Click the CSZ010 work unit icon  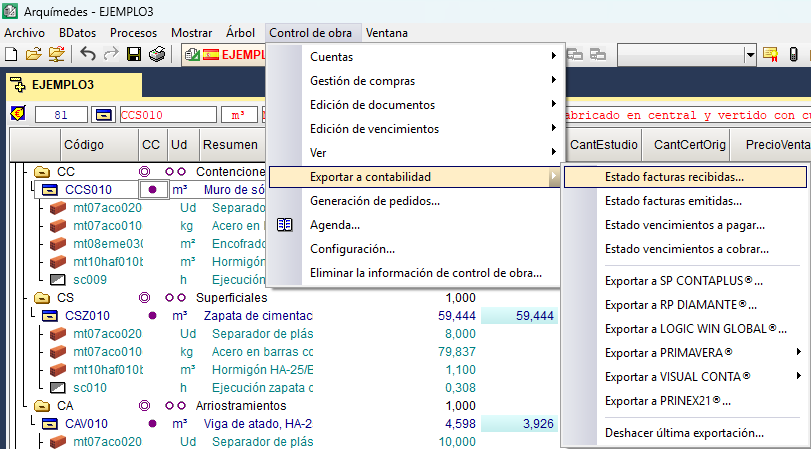(x=50, y=316)
